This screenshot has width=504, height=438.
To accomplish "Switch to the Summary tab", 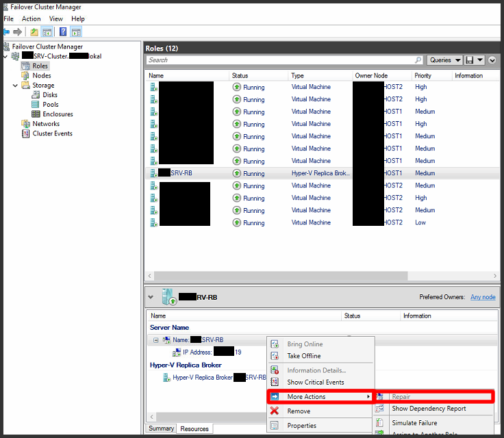I will click(161, 428).
